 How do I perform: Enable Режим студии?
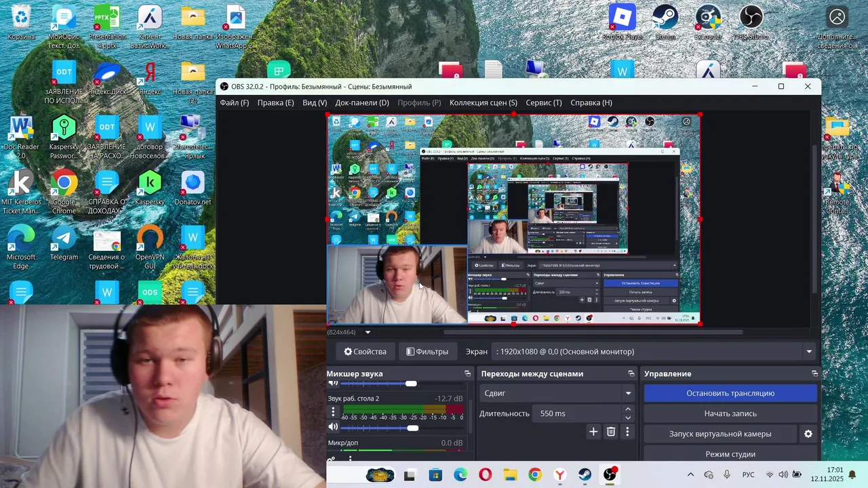click(x=730, y=454)
